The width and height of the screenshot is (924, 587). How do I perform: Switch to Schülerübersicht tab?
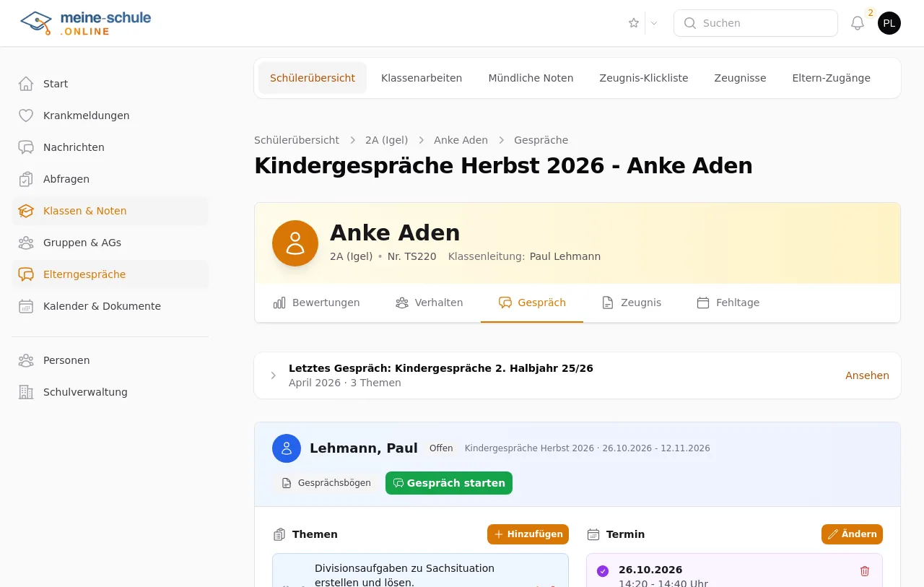(313, 78)
